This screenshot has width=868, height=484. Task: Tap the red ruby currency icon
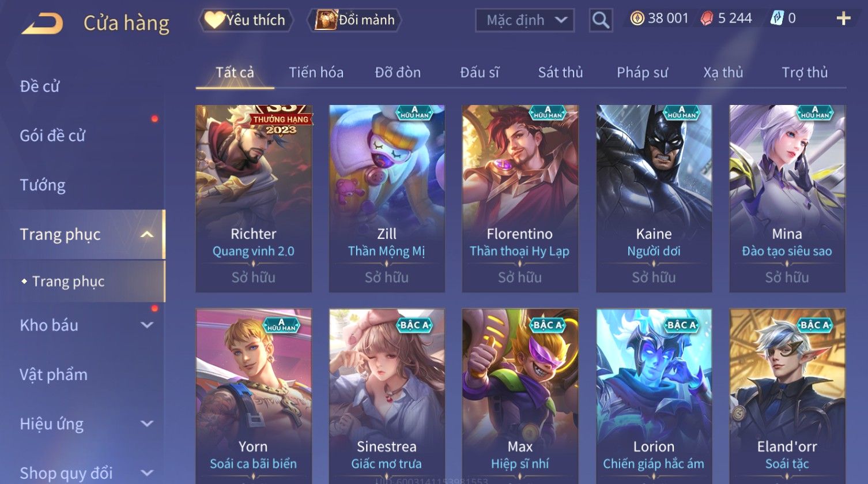click(x=707, y=18)
